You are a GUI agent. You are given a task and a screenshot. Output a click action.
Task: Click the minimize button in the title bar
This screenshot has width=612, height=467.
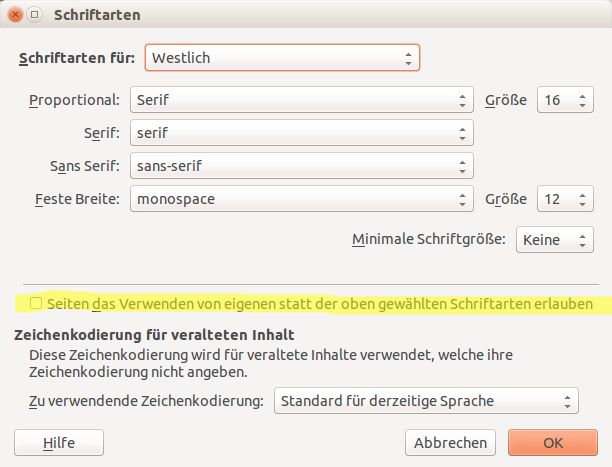pos(34,15)
